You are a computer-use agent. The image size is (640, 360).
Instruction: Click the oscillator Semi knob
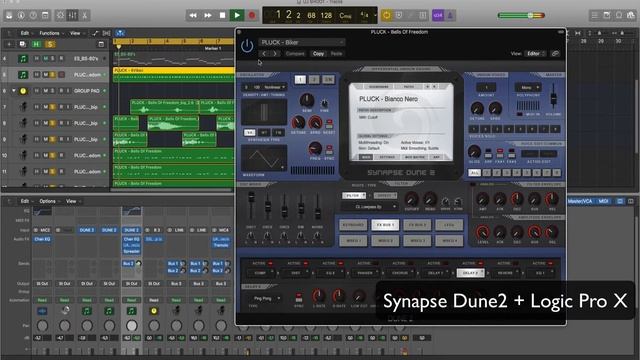(x=307, y=100)
